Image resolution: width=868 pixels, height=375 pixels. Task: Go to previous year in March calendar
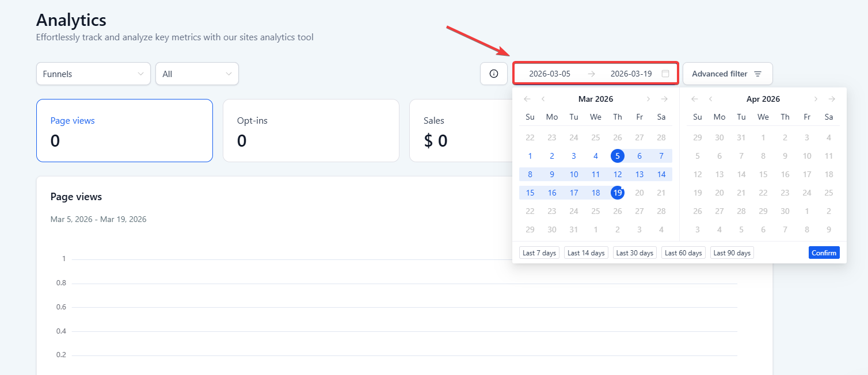[527, 99]
